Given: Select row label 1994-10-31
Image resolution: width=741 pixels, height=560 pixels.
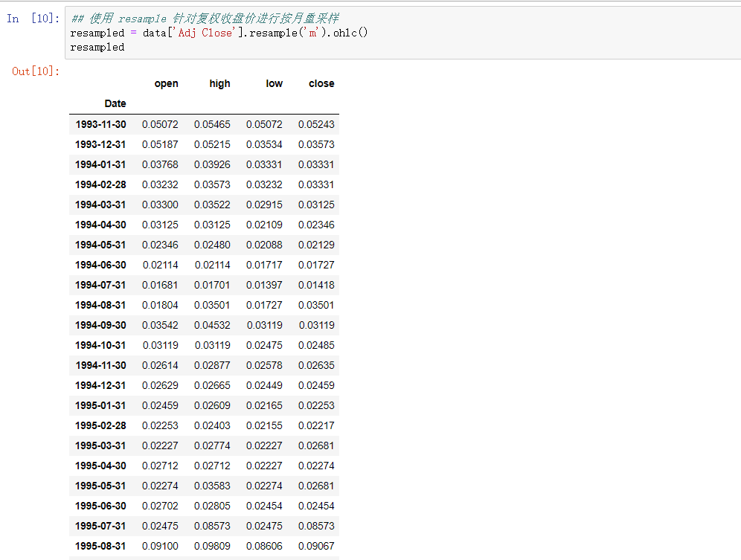Looking at the screenshot, I should [x=100, y=346].
